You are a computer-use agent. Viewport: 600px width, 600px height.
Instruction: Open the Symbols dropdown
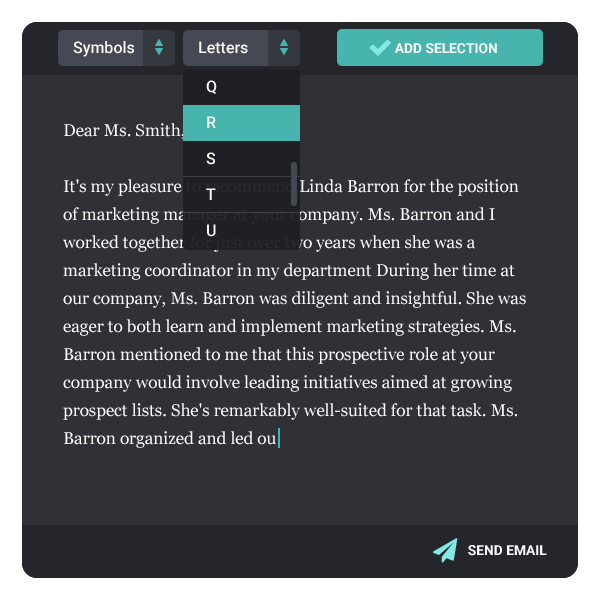coord(116,48)
